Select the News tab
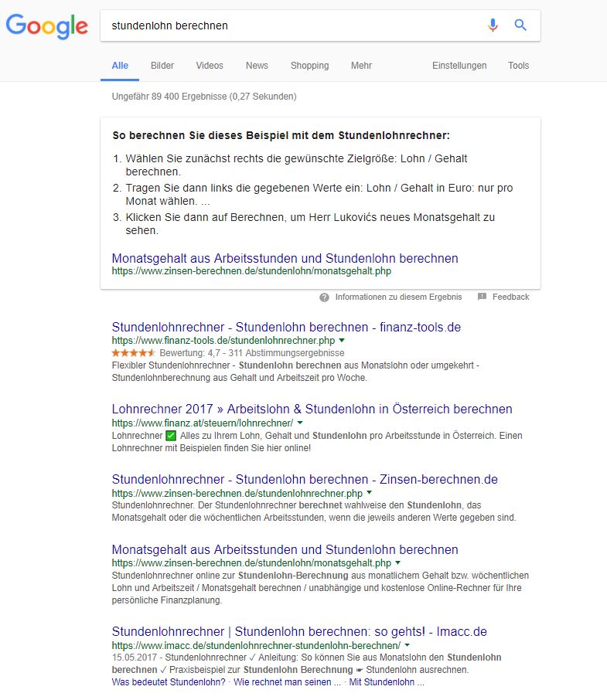 click(x=257, y=66)
